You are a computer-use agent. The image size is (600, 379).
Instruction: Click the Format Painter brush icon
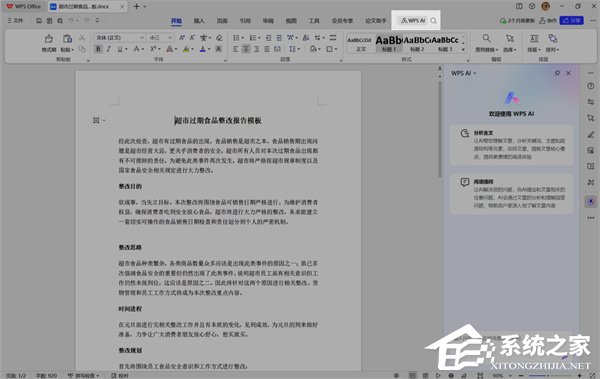tap(49, 39)
